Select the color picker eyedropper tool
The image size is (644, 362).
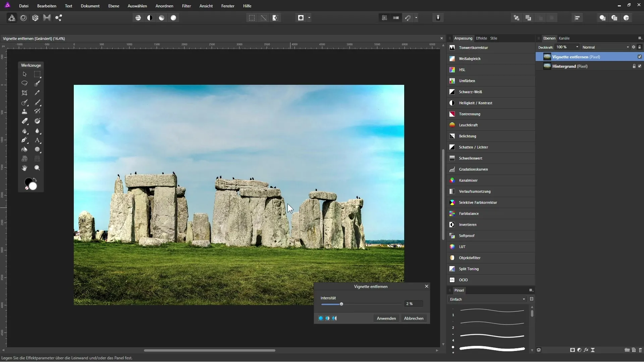pos(37,93)
